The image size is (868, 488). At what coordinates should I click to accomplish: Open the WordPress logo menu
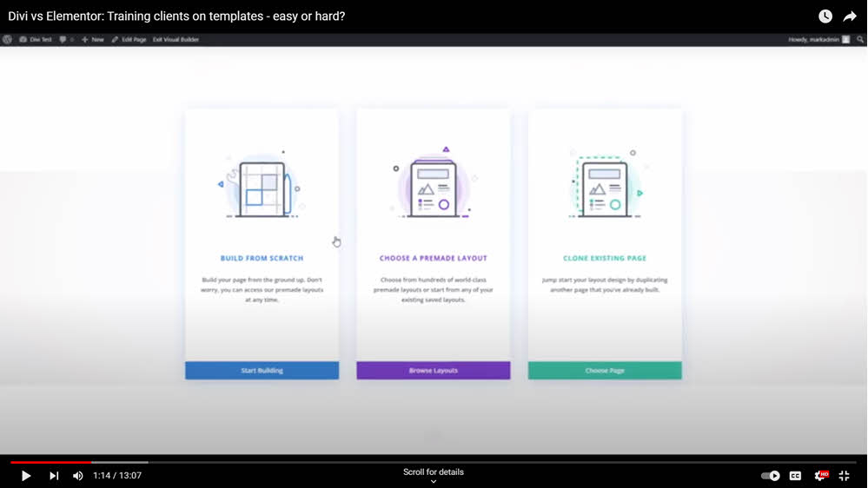7,39
